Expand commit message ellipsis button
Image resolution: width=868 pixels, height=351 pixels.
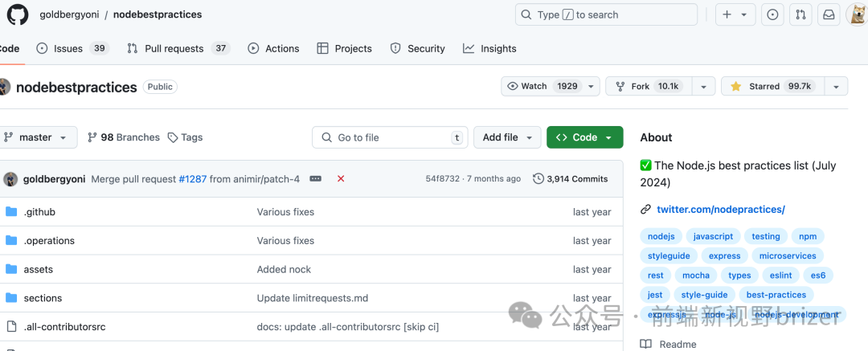pos(316,179)
